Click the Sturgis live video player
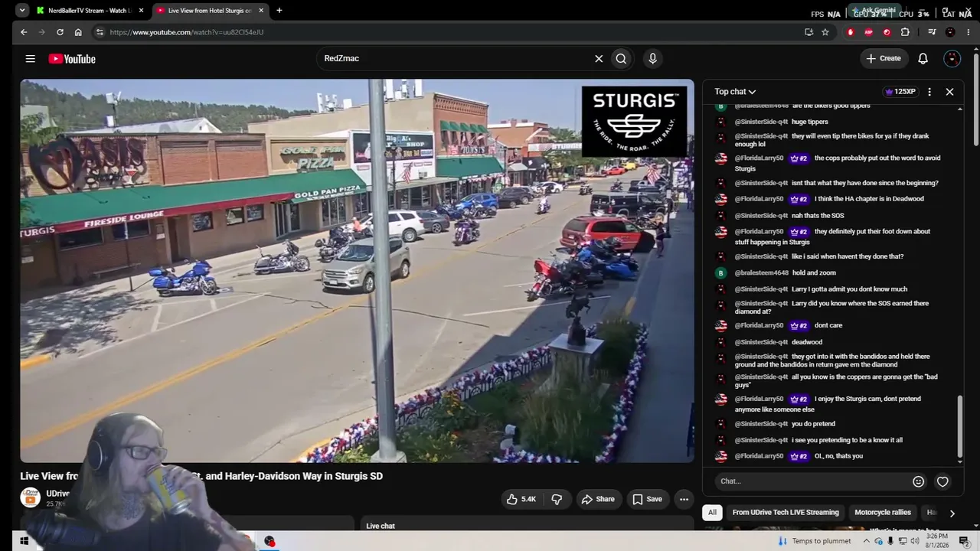The width and height of the screenshot is (980, 551). (x=357, y=271)
